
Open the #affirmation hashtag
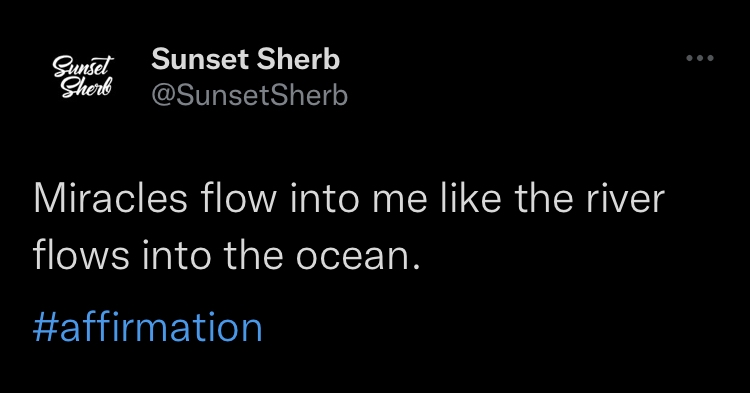point(147,327)
